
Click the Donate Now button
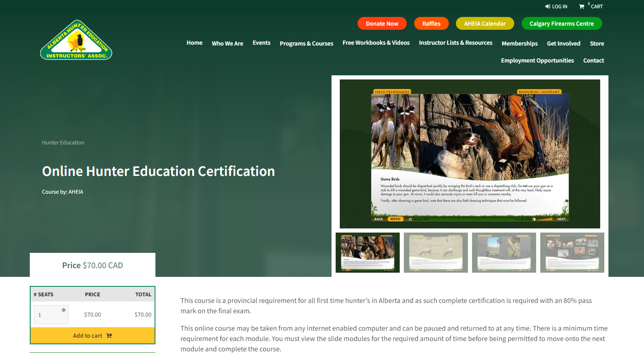coord(382,23)
